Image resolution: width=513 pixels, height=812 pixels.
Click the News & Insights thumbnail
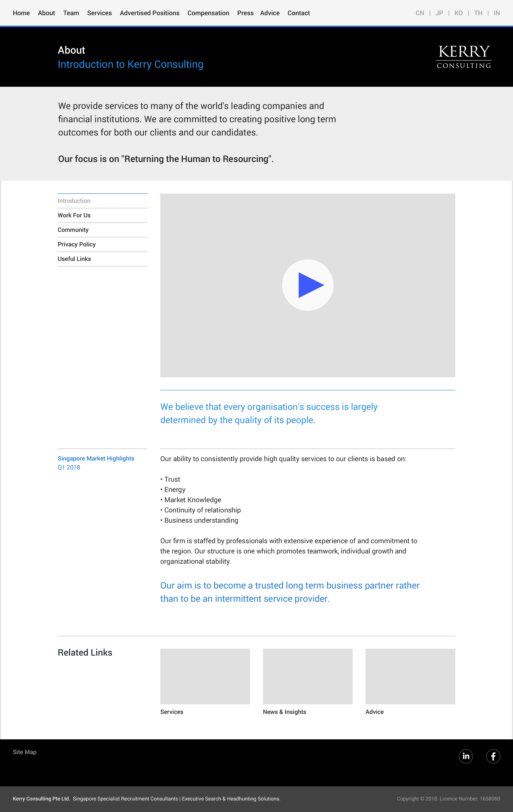[x=308, y=676]
